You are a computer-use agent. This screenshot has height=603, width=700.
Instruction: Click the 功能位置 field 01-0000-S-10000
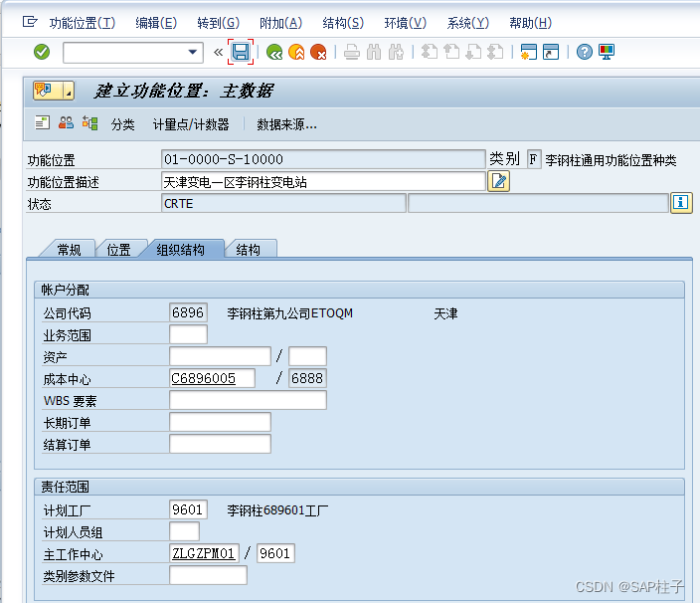click(x=323, y=159)
